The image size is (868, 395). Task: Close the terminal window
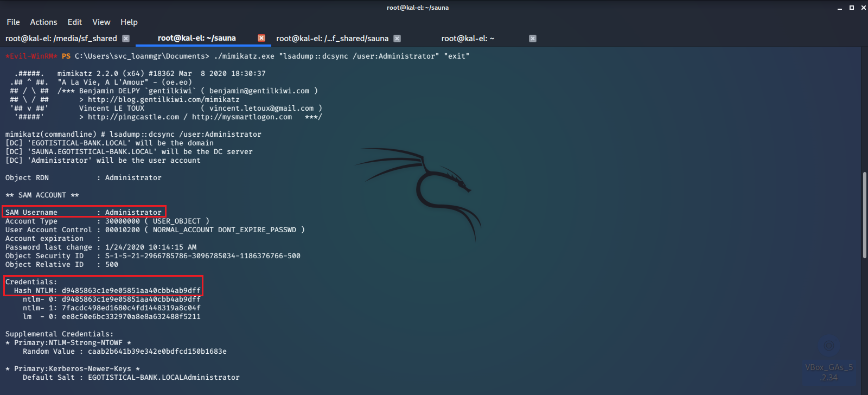(x=863, y=8)
